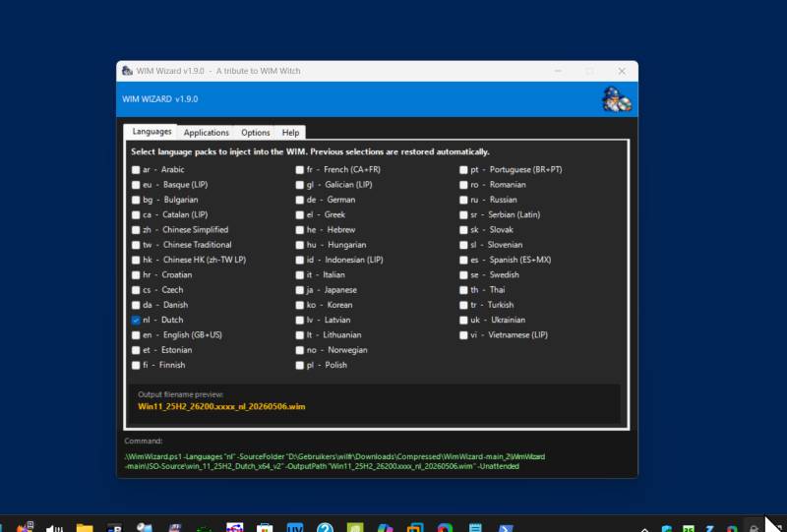
Task: Click the 'Output filename preview:' label
Action: point(181,394)
